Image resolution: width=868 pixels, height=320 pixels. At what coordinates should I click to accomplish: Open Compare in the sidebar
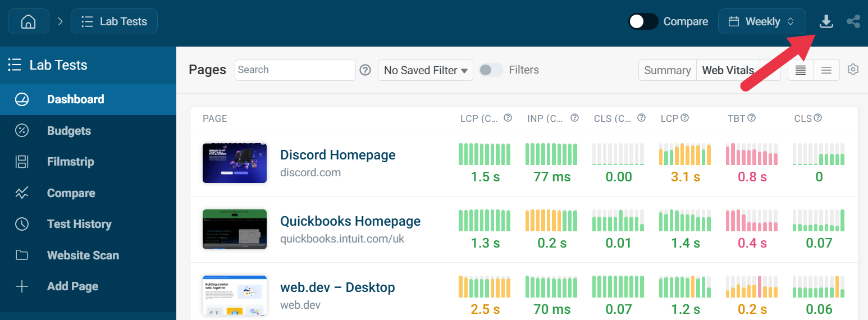click(88, 193)
